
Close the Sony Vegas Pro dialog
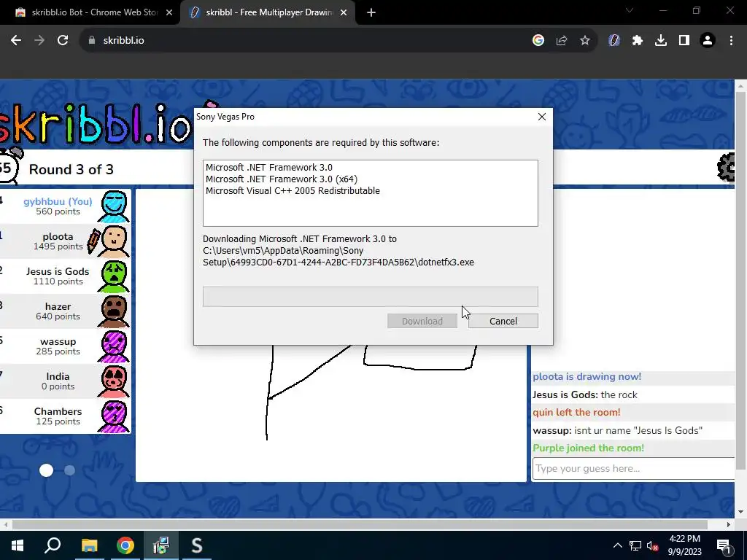pyautogui.click(x=542, y=117)
